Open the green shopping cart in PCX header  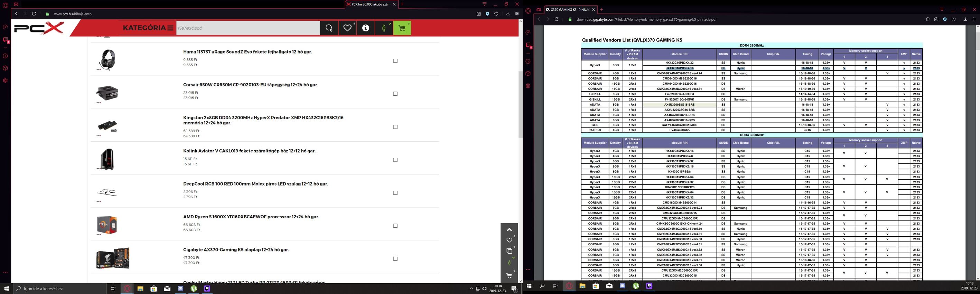pos(402,28)
